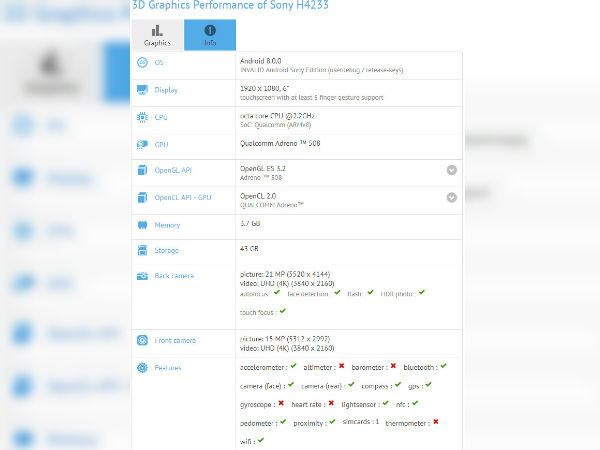600x450 pixels.
Task: Click the face detection green checkmark
Action: click(337, 293)
